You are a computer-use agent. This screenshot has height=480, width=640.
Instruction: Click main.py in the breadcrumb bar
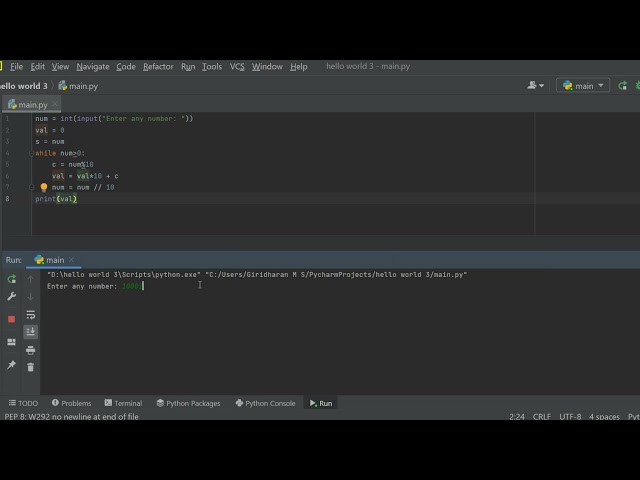tap(78, 86)
